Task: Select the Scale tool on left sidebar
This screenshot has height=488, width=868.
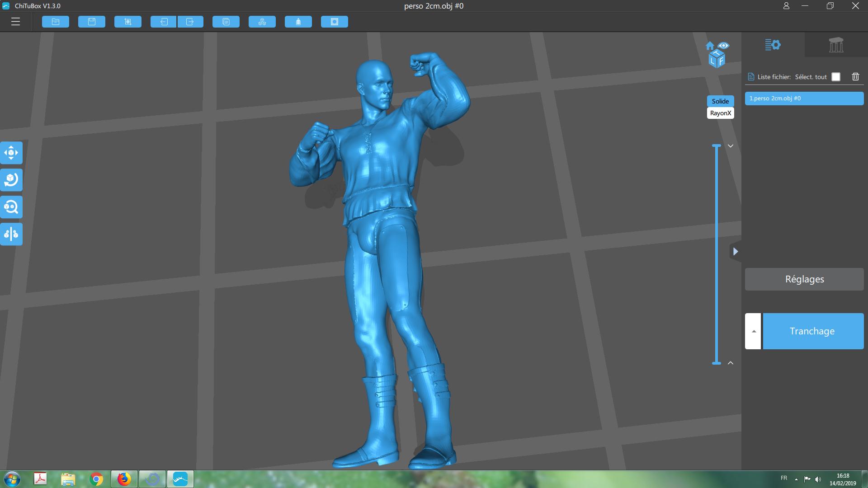Action: pos(11,207)
